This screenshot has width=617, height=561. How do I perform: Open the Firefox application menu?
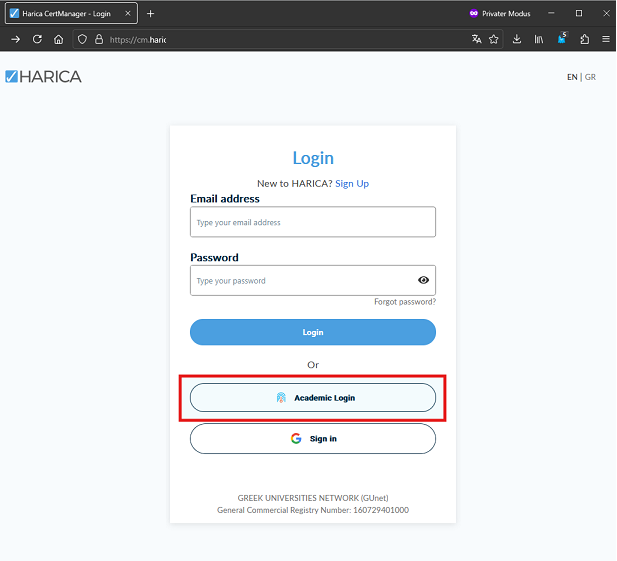click(x=606, y=39)
